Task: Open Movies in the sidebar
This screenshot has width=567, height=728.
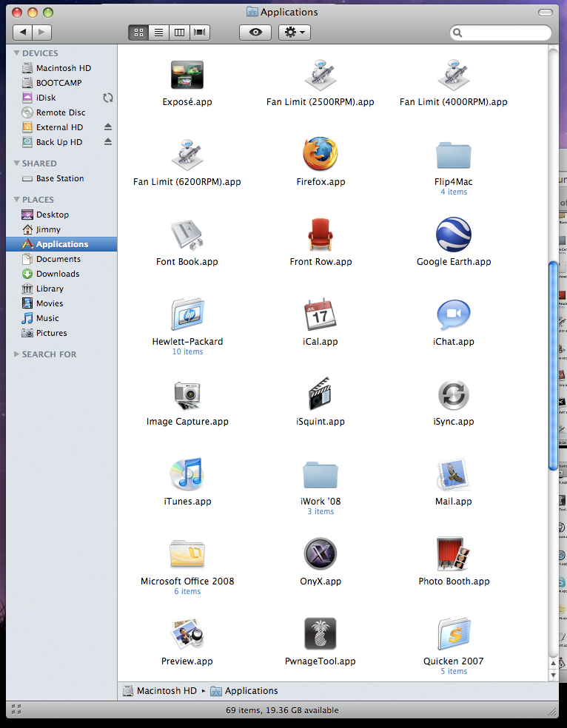Action: 61,303
